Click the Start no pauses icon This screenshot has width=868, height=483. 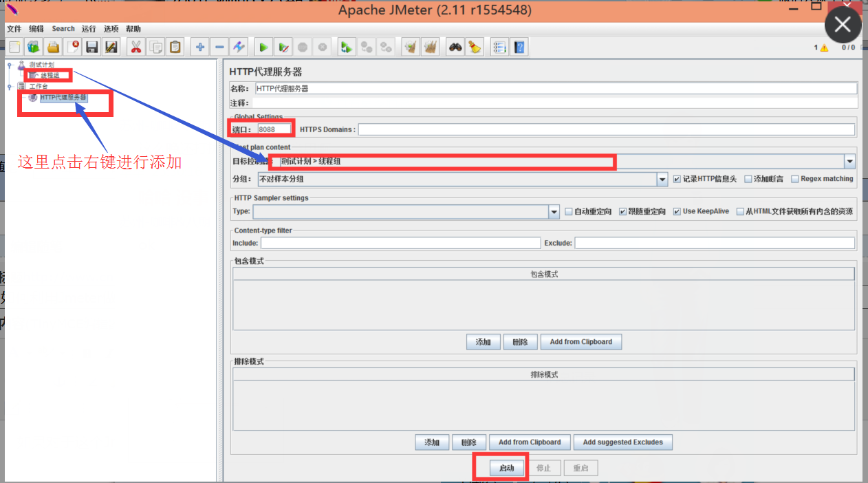[283, 47]
